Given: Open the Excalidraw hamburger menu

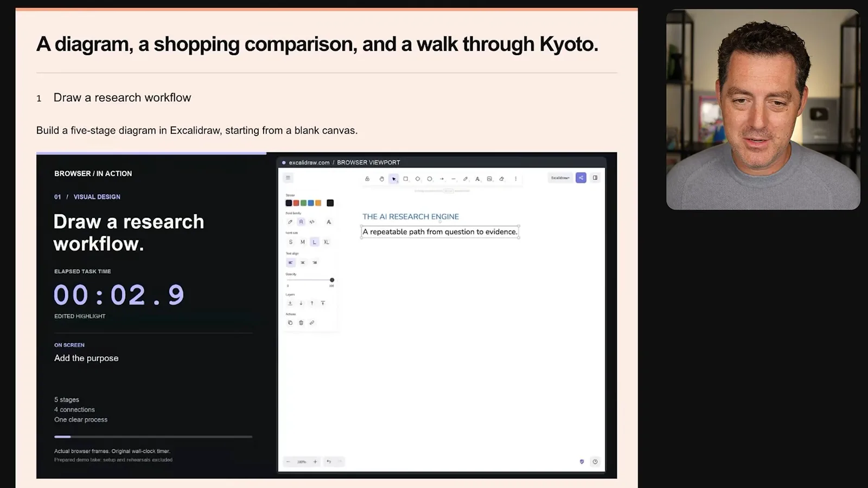Looking at the screenshot, I should point(288,178).
